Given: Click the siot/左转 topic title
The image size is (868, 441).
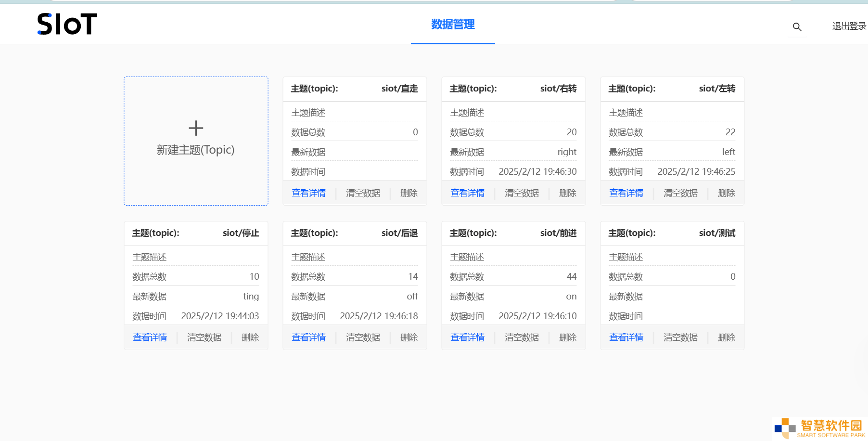Looking at the screenshot, I should coord(717,89).
